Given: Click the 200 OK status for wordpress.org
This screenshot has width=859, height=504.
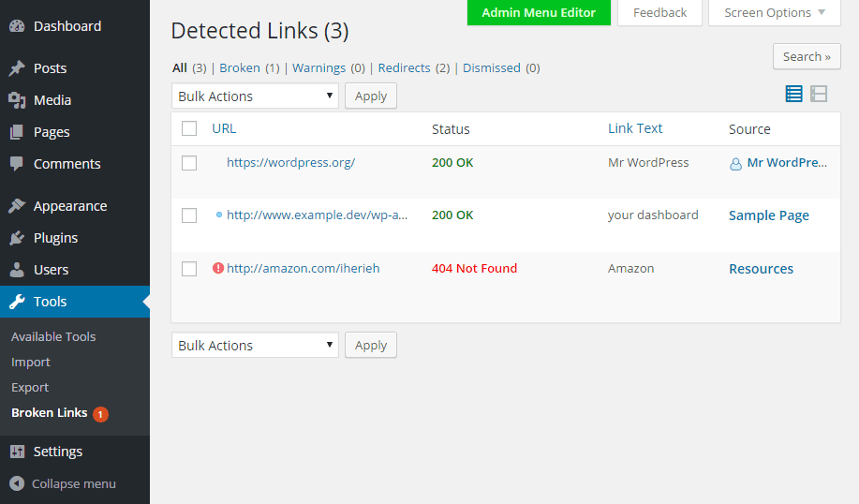Looking at the screenshot, I should pos(452,163).
